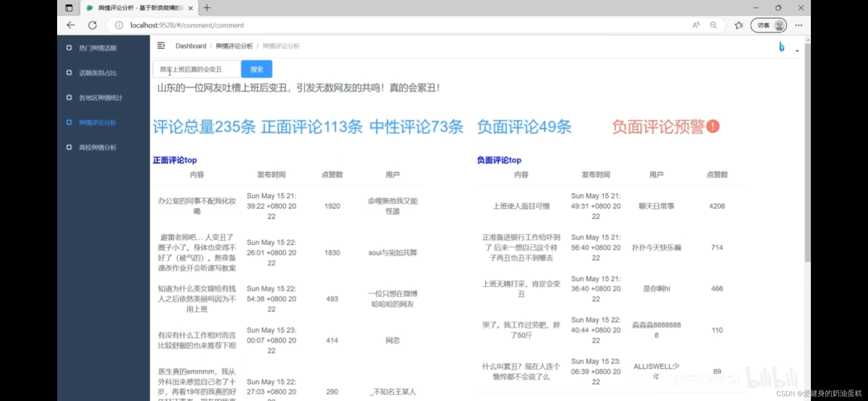Screen dimensions: 868x401
Task: Focus the topic search input field
Action: click(197, 69)
